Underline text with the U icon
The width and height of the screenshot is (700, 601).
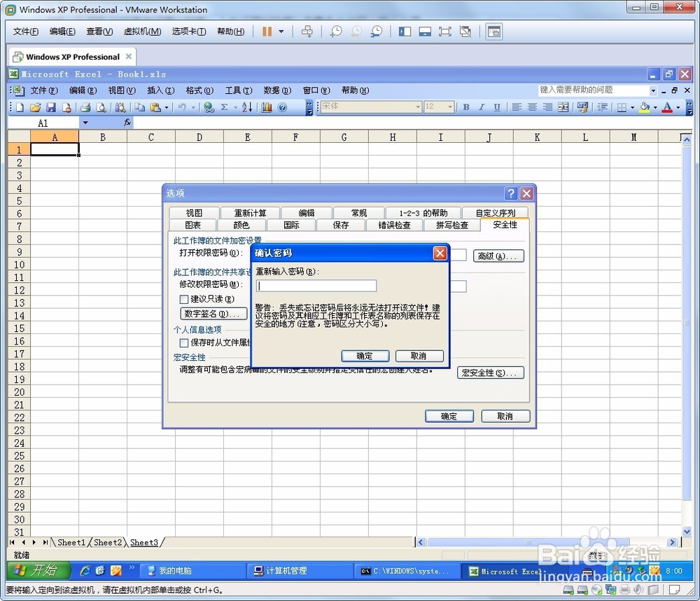pyautogui.click(x=497, y=107)
